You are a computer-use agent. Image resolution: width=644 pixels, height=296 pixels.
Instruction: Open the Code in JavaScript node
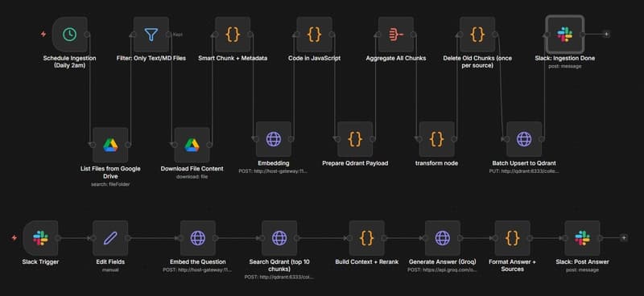point(314,35)
